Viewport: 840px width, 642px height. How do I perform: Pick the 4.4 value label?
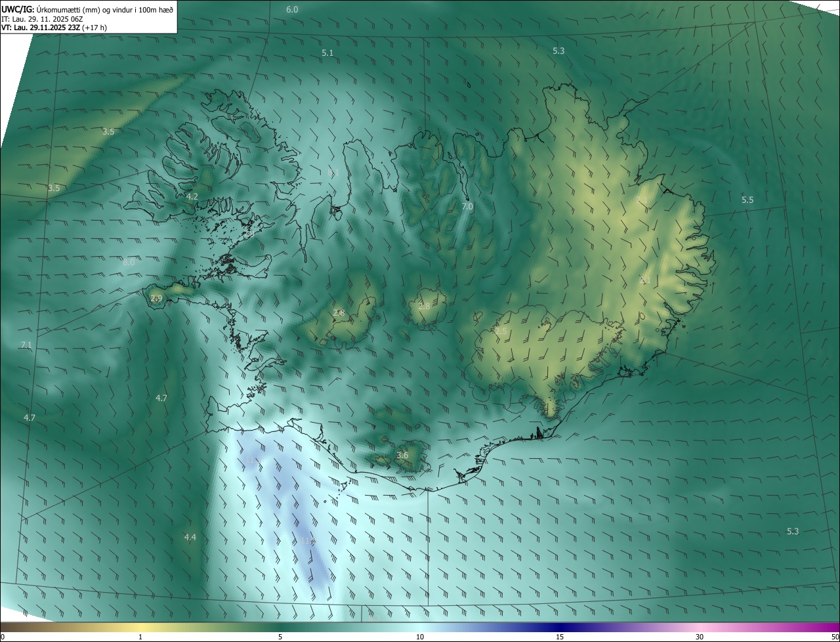190,537
